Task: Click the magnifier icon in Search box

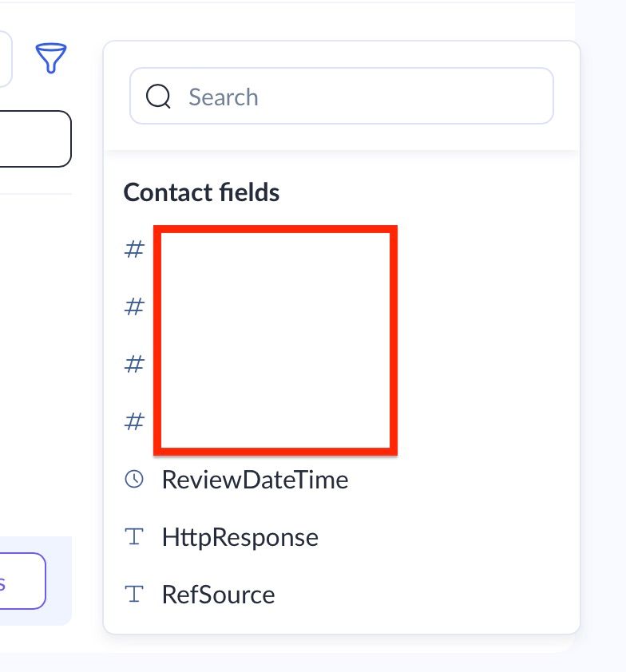Action: 159,97
